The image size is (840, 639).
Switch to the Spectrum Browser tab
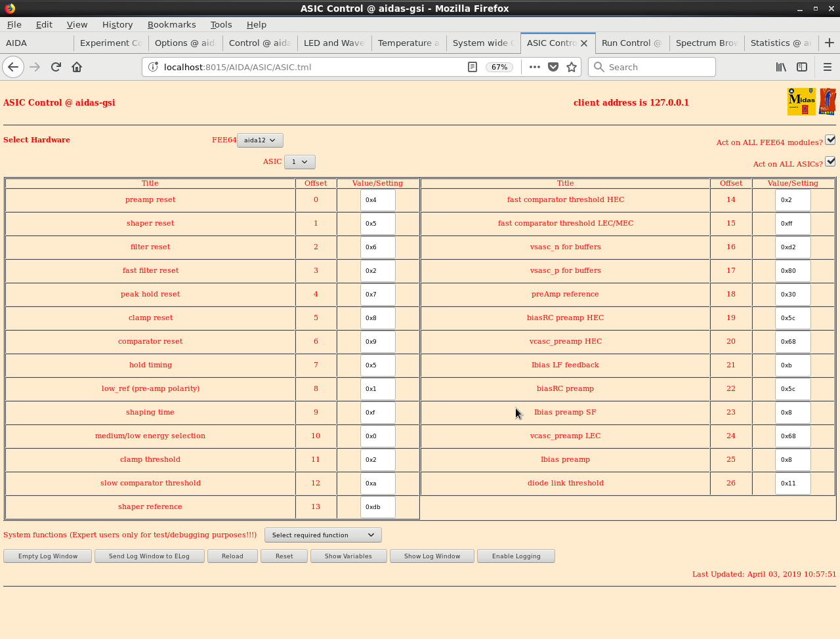[707, 43]
